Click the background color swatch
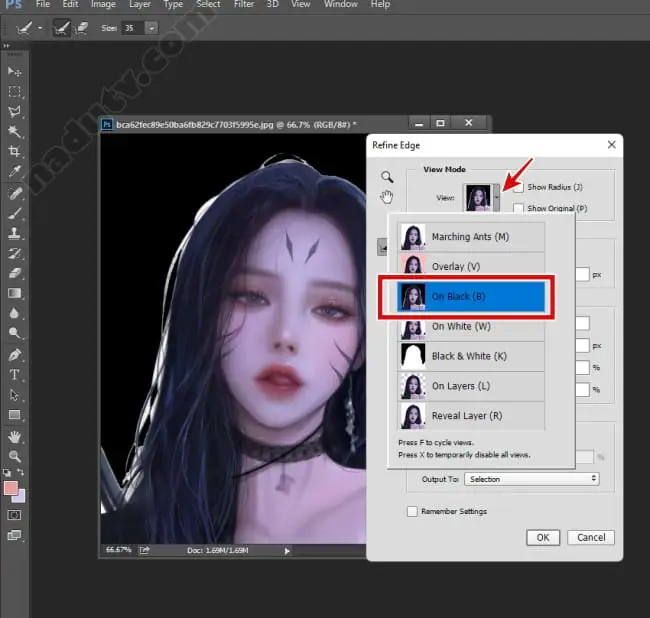This screenshot has height=618, width=650. point(20,497)
